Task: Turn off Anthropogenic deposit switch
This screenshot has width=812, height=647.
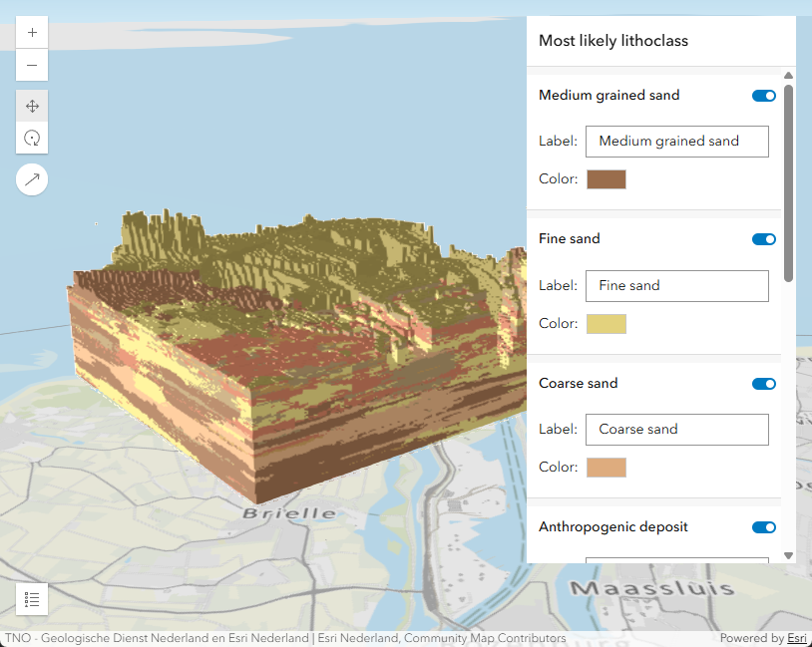Action: point(763,527)
